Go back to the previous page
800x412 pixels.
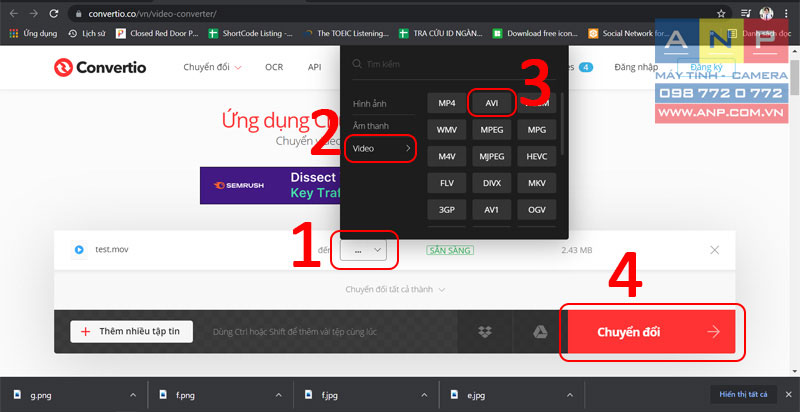(14, 14)
